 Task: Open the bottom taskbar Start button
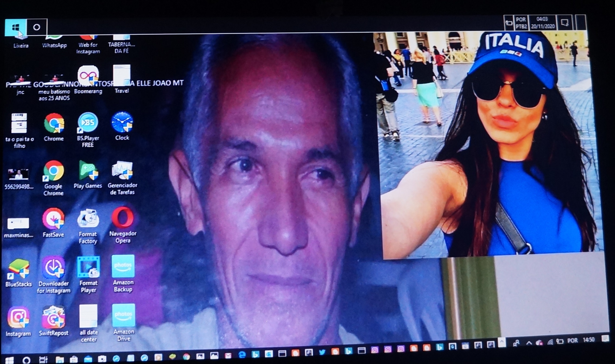click(9, 360)
